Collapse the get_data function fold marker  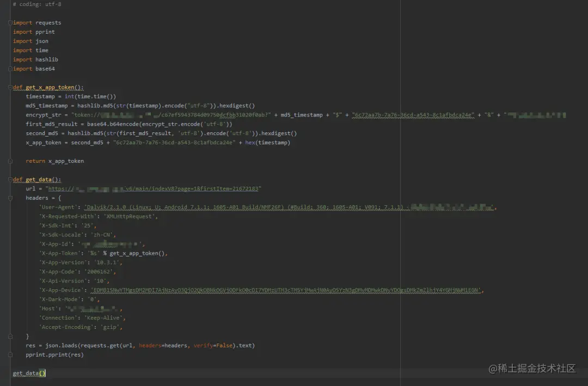pos(10,180)
